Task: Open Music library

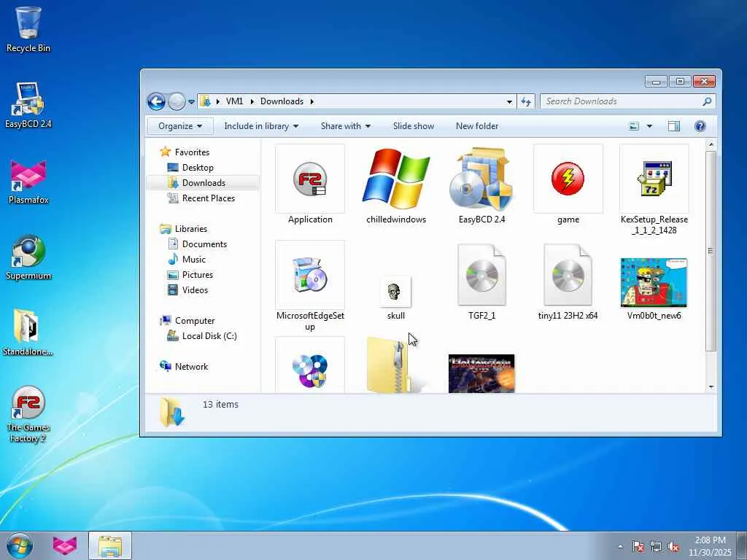Action: (193, 260)
